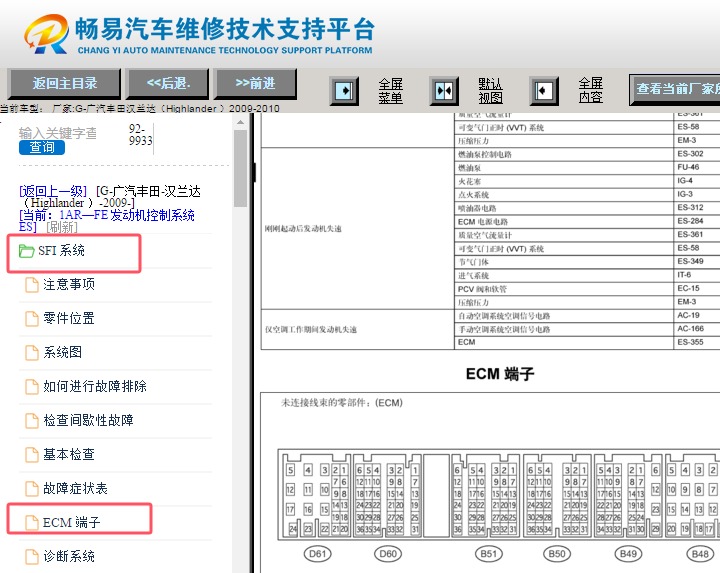Open the SFI 系统 folder icon
This screenshot has width=720, height=573.
[x=26, y=251]
